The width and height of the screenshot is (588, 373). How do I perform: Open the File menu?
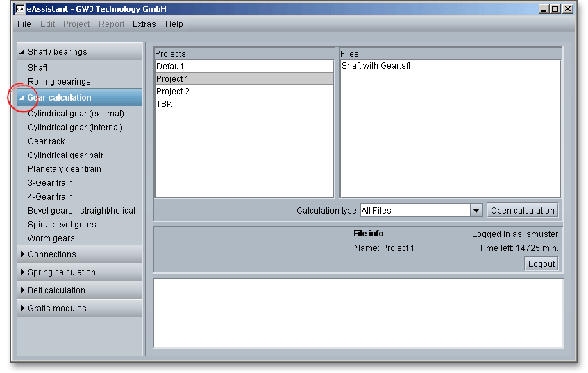24,24
